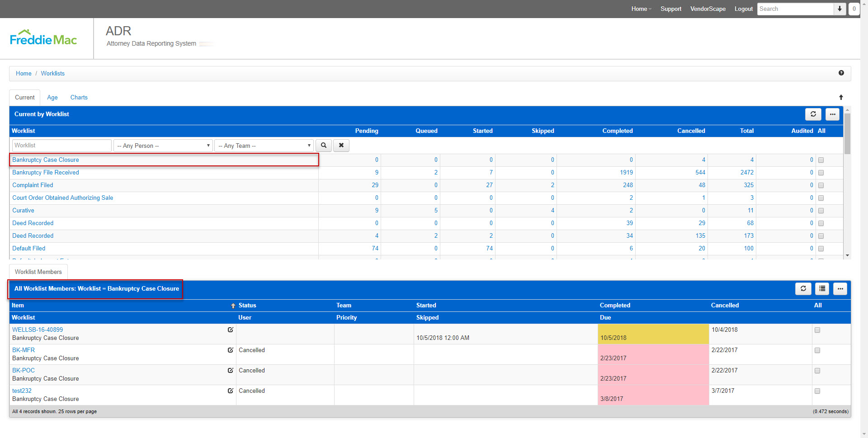Click the notification counter showing 0
Image resolution: width=868 pixels, height=438 pixels.
pyautogui.click(x=854, y=9)
